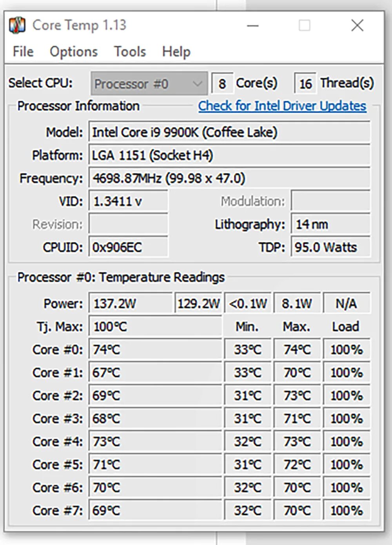Minimize the Core Temp window
This screenshot has width=392, height=545.
253,26
